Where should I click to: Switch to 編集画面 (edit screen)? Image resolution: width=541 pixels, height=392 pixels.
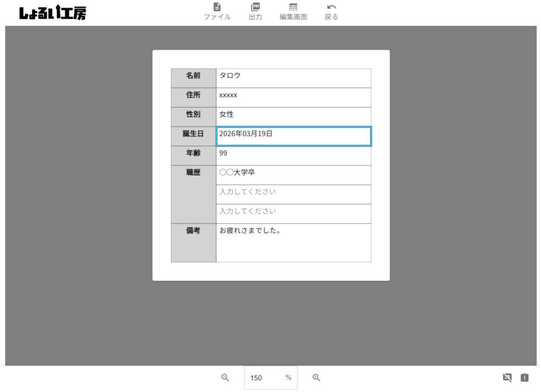(293, 7)
